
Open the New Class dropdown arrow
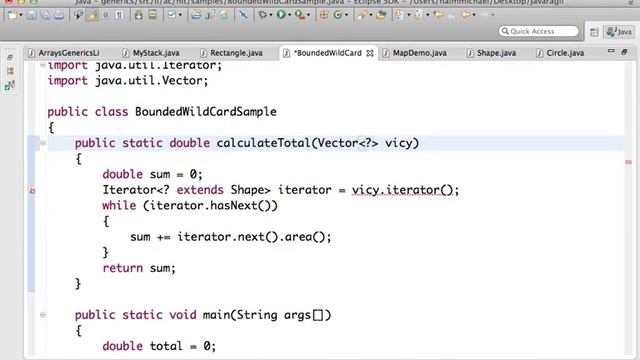[346, 15]
